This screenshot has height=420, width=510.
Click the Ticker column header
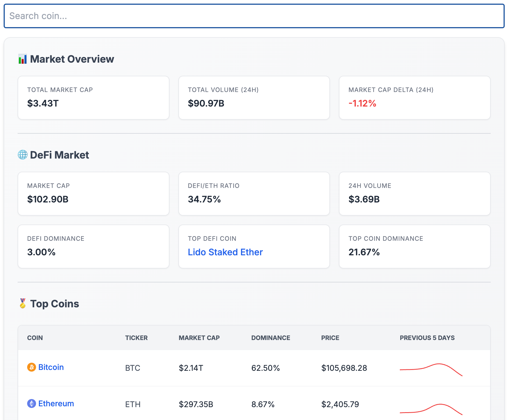pyautogui.click(x=136, y=338)
